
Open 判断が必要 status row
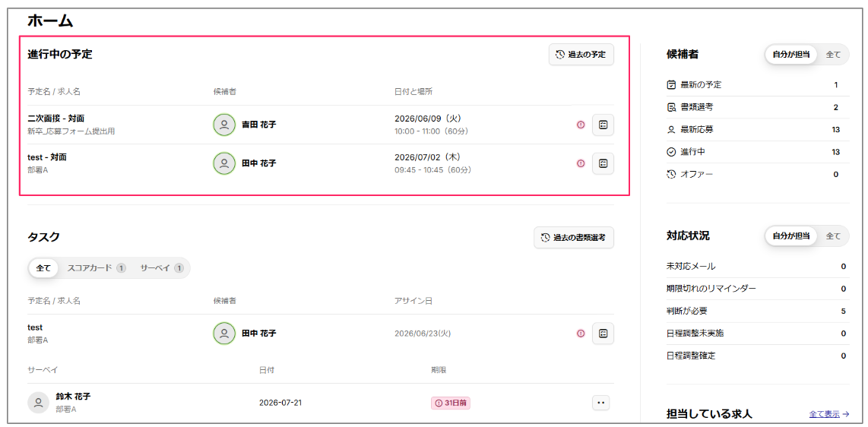pos(758,311)
